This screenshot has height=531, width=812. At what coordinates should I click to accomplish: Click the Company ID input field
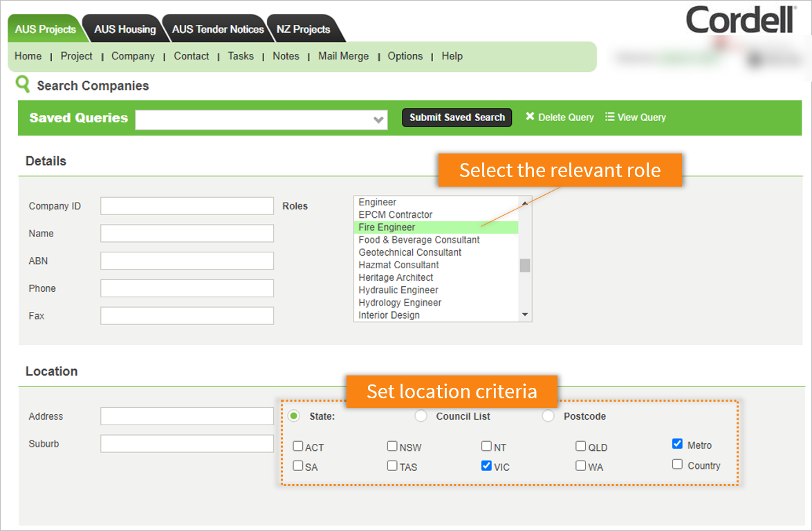pos(187,205)
